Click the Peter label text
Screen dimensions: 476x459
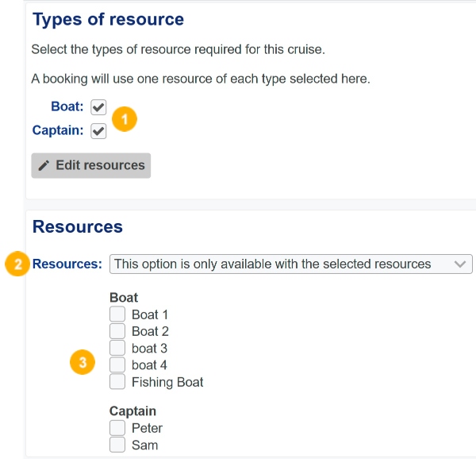coord(147,428)
